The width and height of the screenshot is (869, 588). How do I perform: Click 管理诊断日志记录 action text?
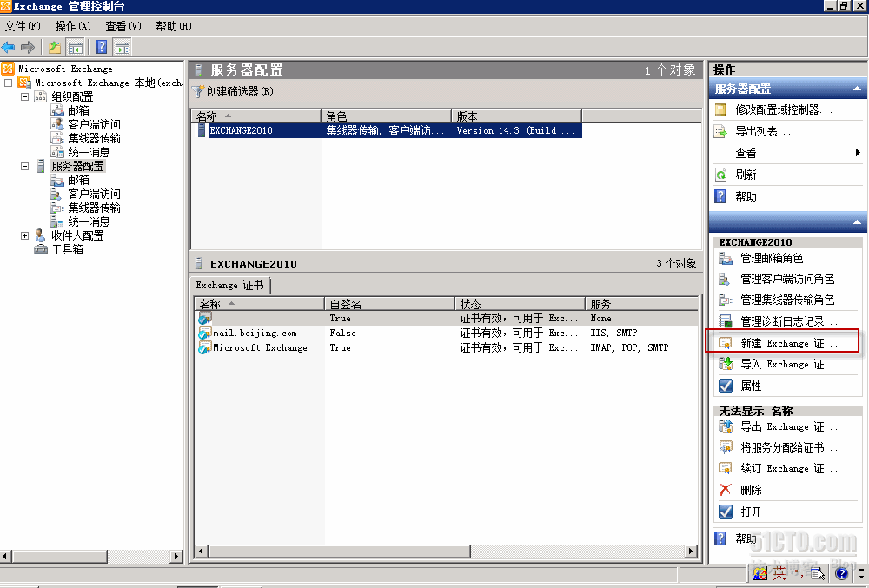pyautogui.click(x=789, y=321)
